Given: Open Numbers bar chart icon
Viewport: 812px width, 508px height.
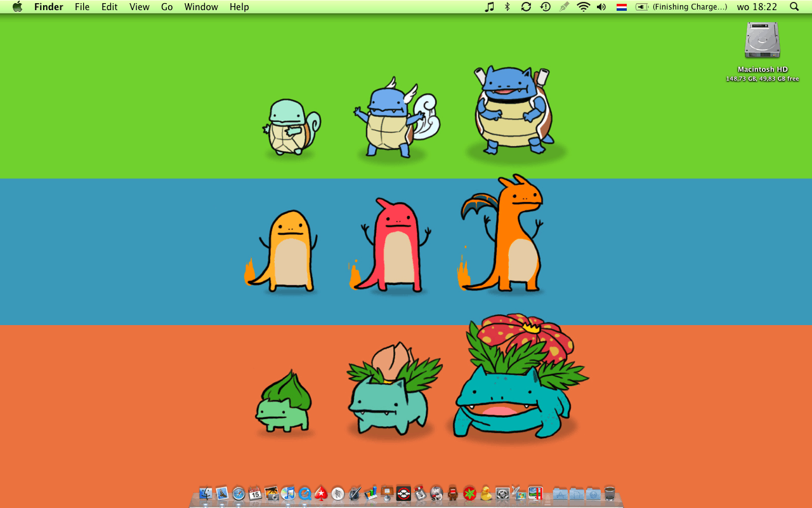Looking at the screenshot, I should [370, 493].
